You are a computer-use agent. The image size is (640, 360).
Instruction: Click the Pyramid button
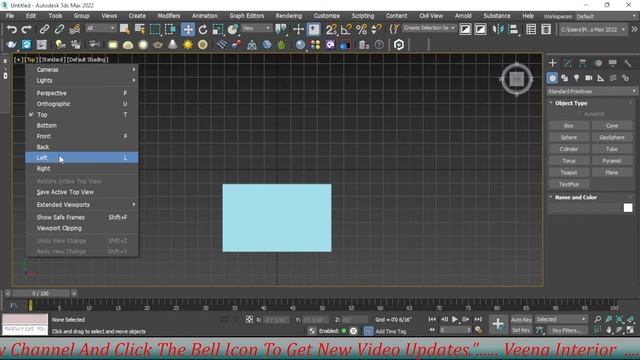click(612, 161)
